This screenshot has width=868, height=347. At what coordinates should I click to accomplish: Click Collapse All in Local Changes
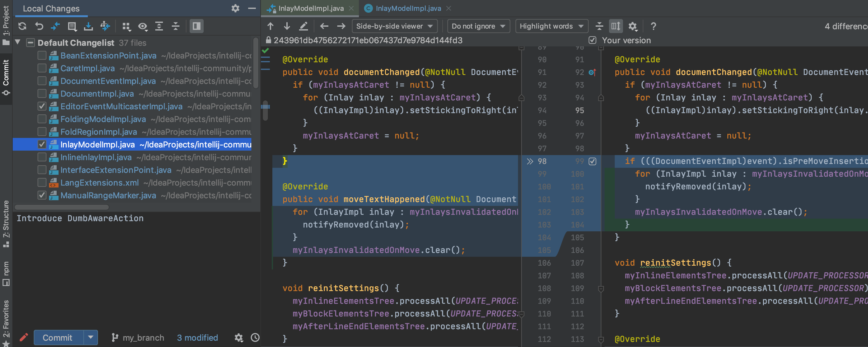point(176,26)
